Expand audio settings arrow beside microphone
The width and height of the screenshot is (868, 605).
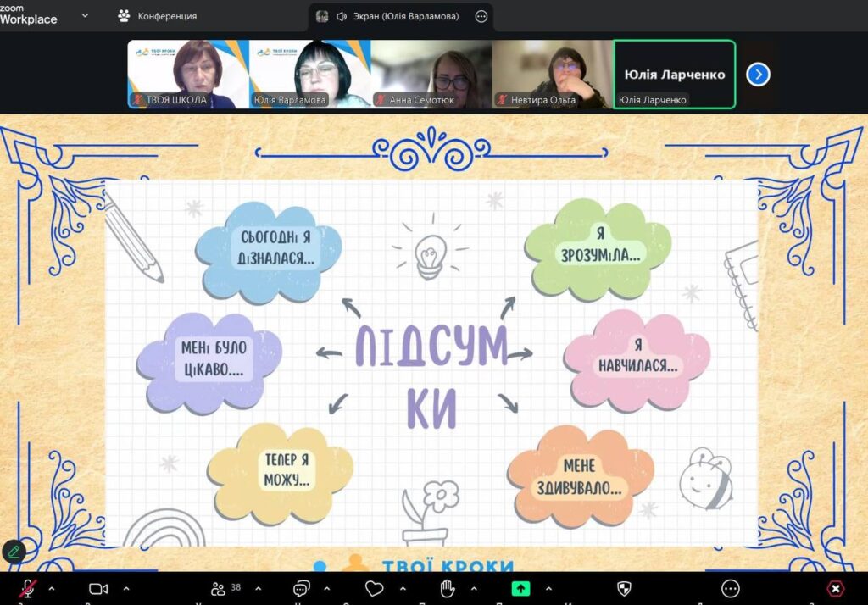pos(52,588)
